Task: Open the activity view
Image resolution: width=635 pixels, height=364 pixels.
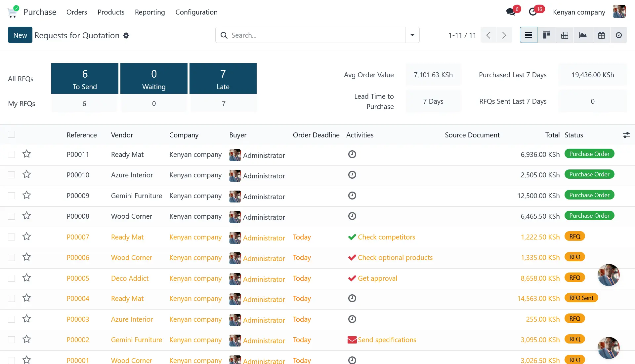Action: pos(618,35)
